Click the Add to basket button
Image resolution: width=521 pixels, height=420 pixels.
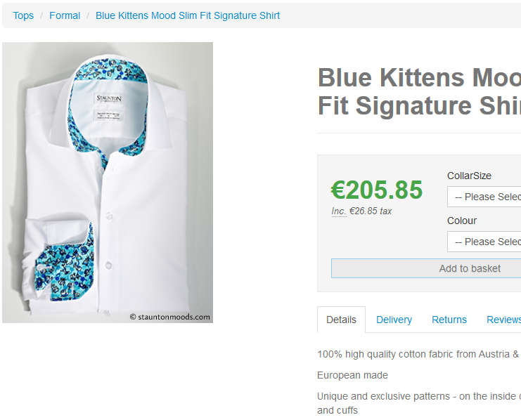coord(426,268)
